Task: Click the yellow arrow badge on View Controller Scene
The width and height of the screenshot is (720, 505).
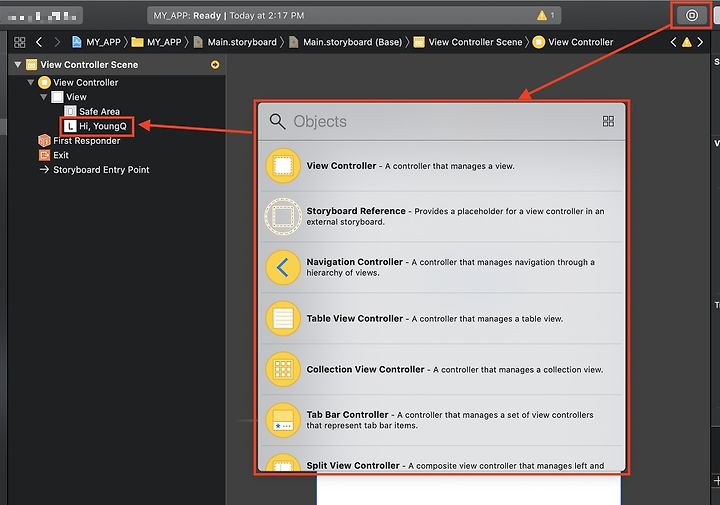Action: pyautogui.click(x=215, y=65)
